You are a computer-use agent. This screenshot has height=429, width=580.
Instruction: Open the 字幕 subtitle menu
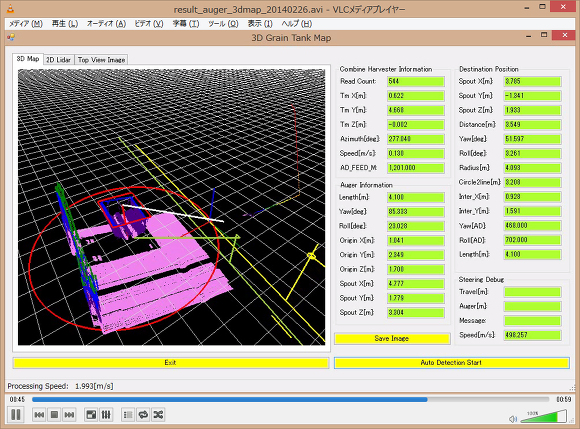pos(186,24)
